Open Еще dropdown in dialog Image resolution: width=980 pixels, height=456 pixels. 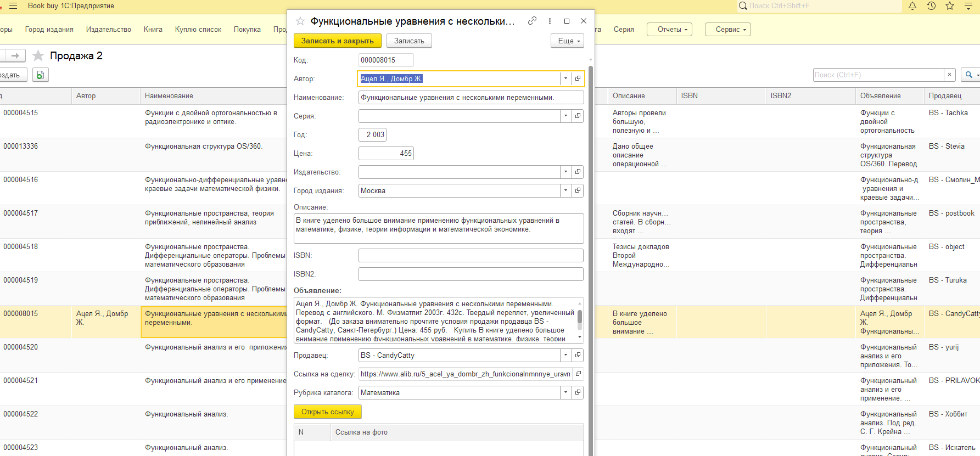pyautogui.click(x=567, y=41)
